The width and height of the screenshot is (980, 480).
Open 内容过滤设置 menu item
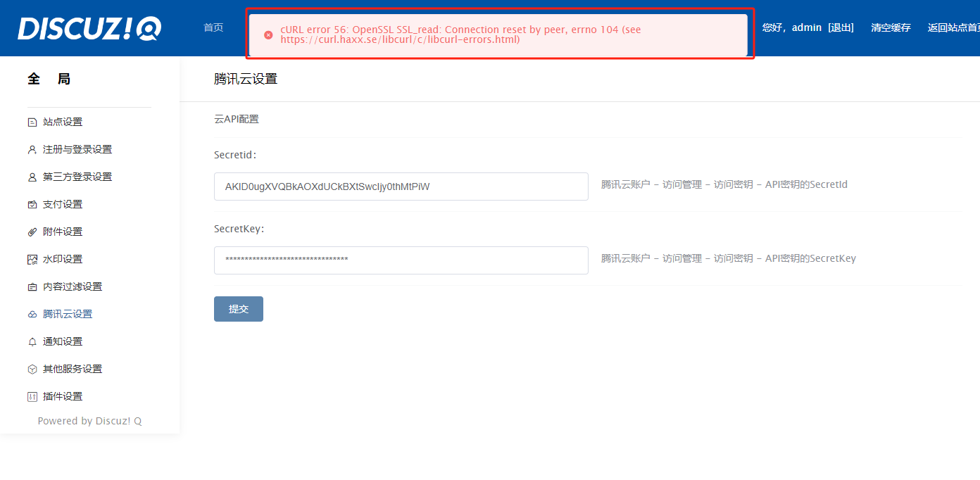tap(73, 286)
